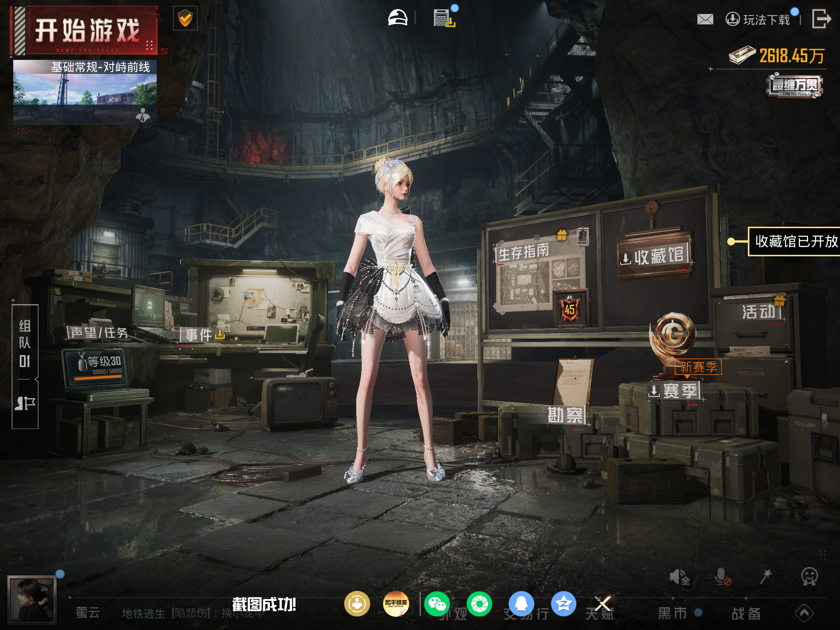Screen dimensions: 840x630
Task: Expand the game mode grid menu
Action: pyautogui.click(x=149, y=45)
